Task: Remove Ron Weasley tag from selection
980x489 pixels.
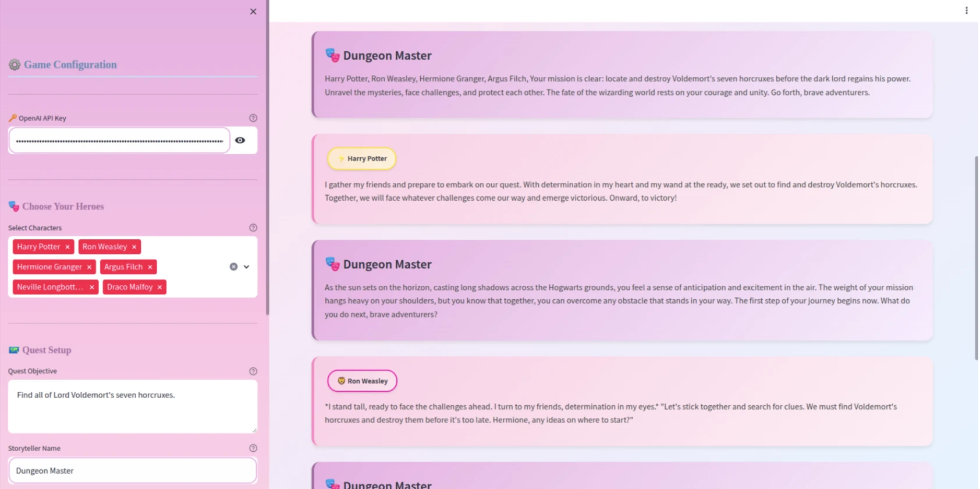Action: coord(134,247)
